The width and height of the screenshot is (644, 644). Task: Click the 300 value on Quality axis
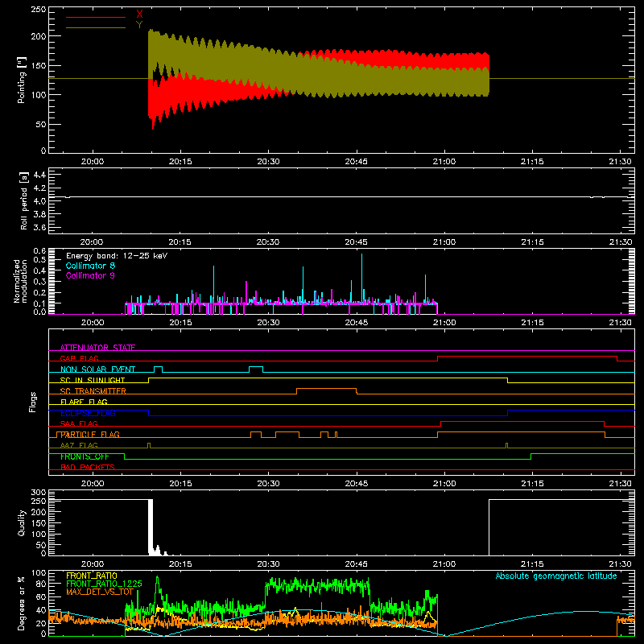pos(39,493)
